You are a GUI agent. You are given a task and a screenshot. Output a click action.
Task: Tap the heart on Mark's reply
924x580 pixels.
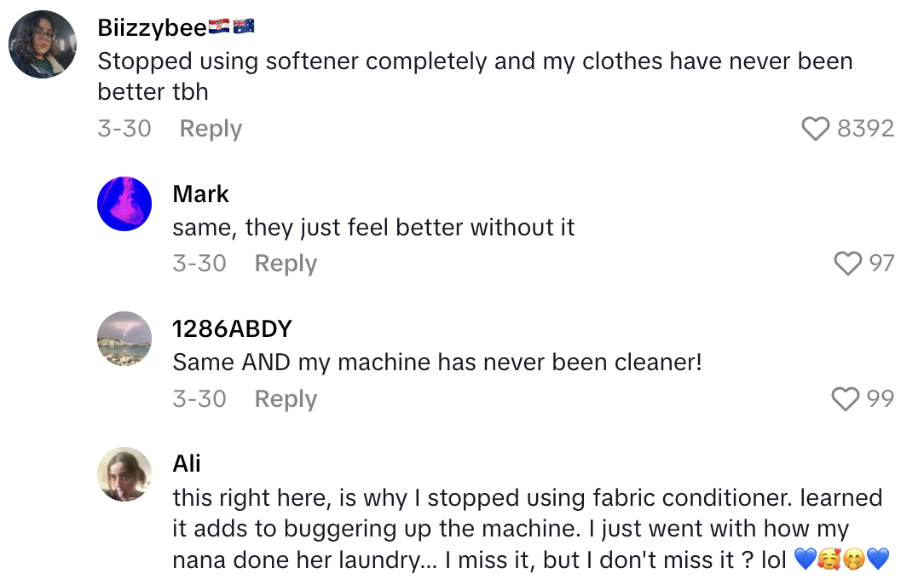point(847,264)
